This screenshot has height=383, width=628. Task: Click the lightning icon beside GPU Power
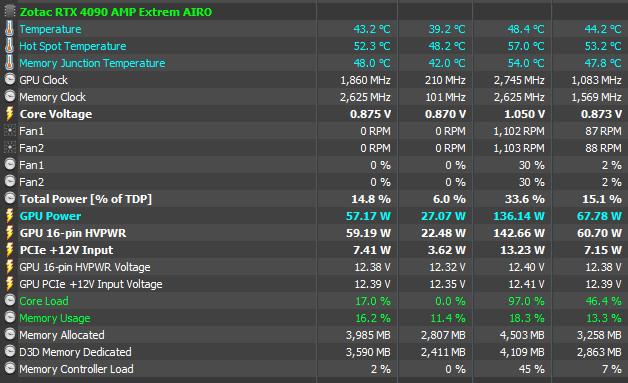click(10, 216)
